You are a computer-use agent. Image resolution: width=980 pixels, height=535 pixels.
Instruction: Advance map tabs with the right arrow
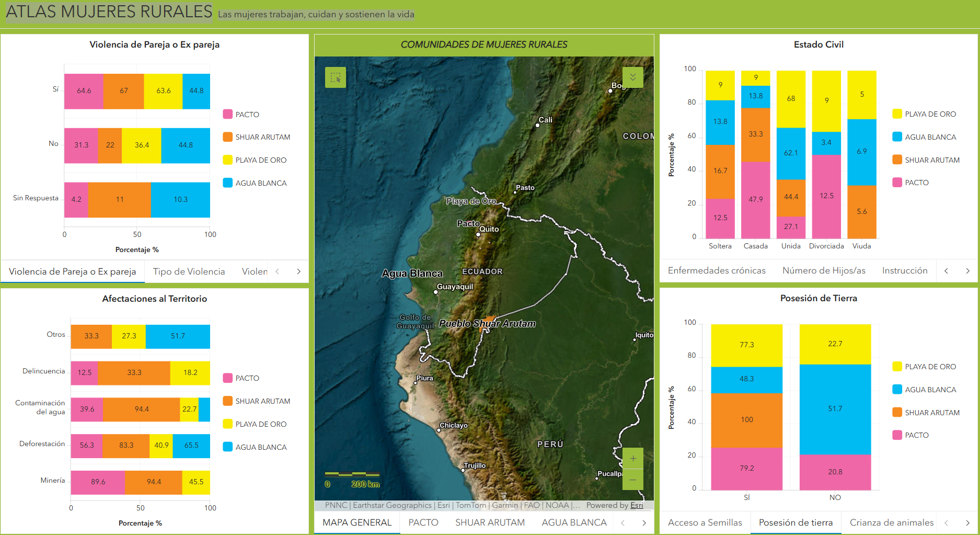(x=644, y=522)
